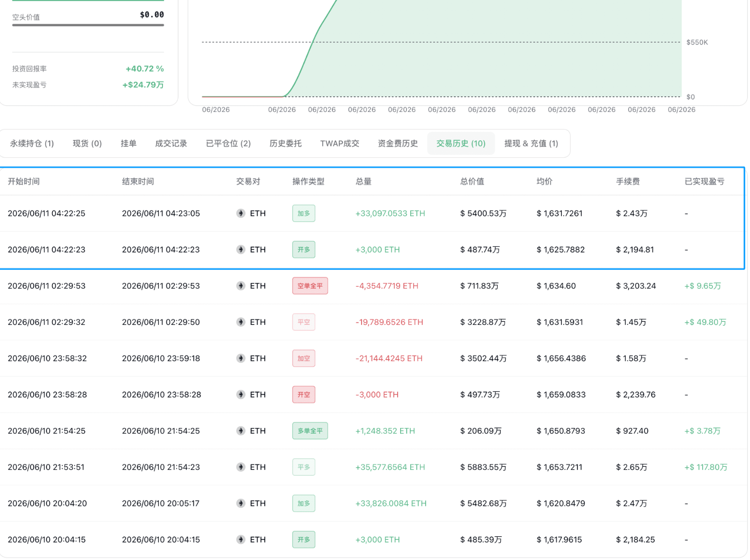The image size is (750, 560).
Task: Click the 多单全平 badge
Action: [x=310, y=431]
